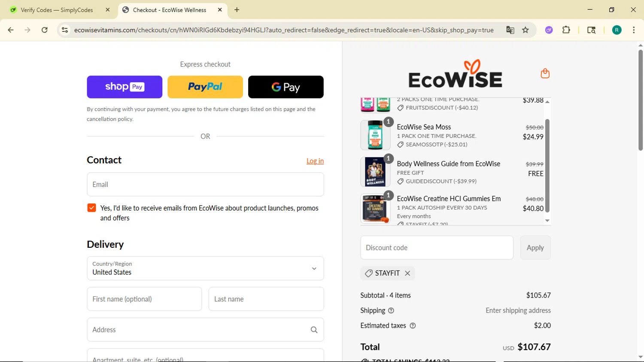The image size is (644, 362).
Task: Click the browser forward arrow
Action: 27,30
